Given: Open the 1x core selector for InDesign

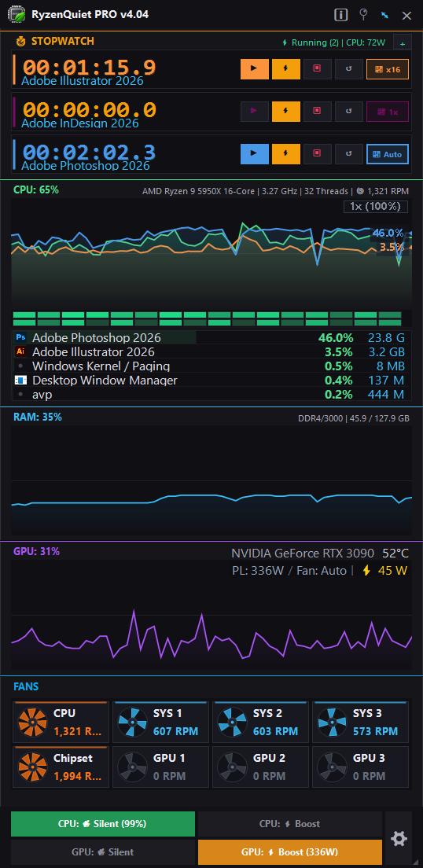Looking at the screenshot, I should click(x=388, y=112).
